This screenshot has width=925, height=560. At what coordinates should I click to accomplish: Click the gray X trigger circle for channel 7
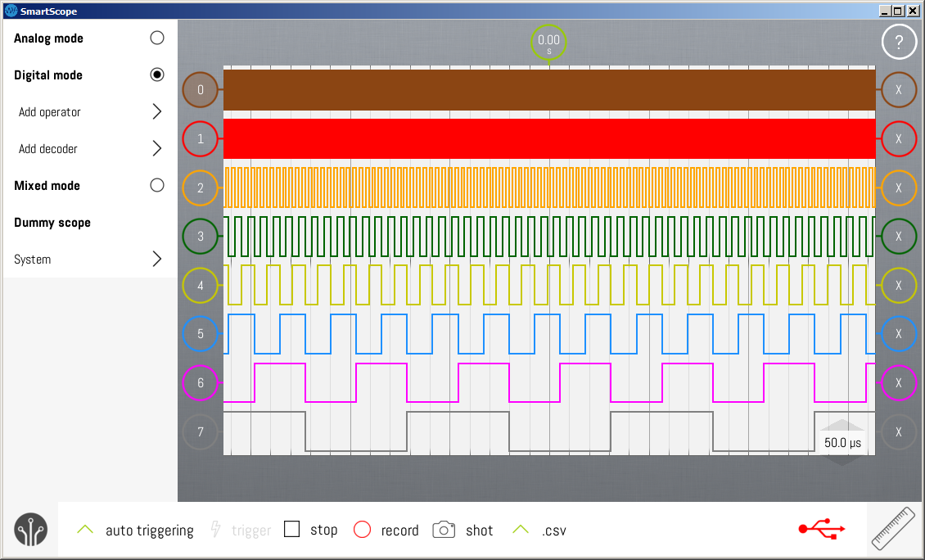tap(899, 432)
